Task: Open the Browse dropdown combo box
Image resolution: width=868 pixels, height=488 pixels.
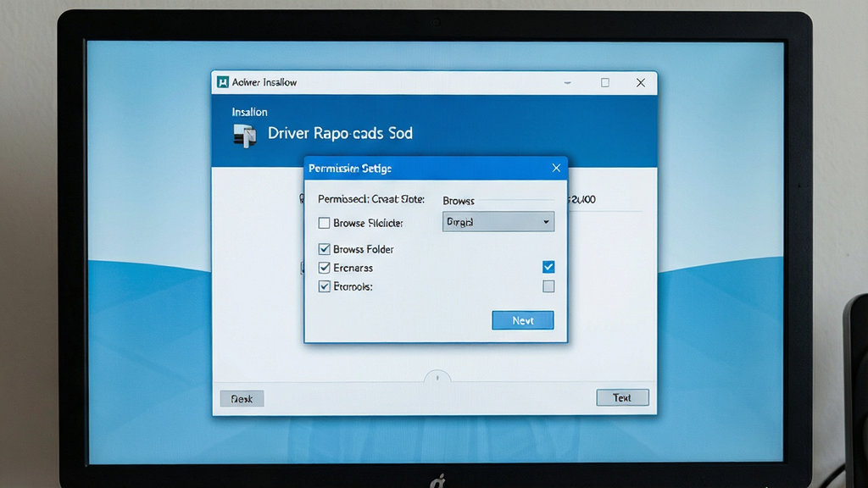Action: tap(498, 222)
